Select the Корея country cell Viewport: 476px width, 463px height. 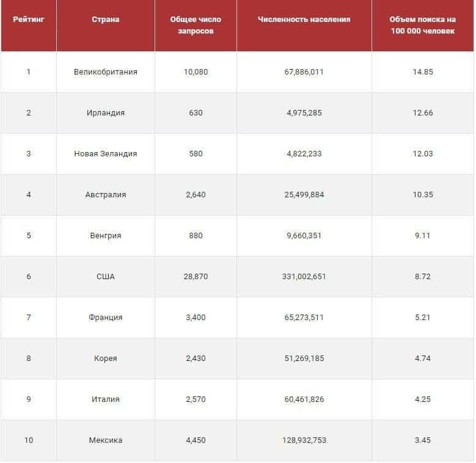click(106, 359)
